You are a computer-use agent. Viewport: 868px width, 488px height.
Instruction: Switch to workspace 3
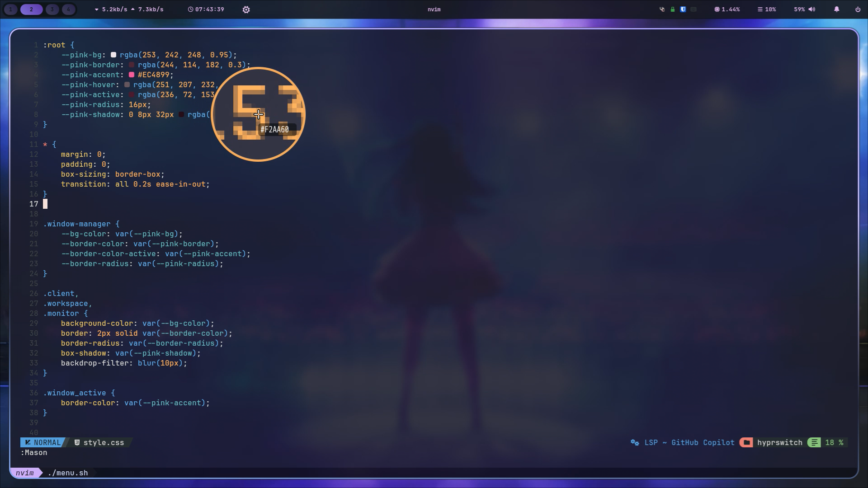click(x=52, y=9)
